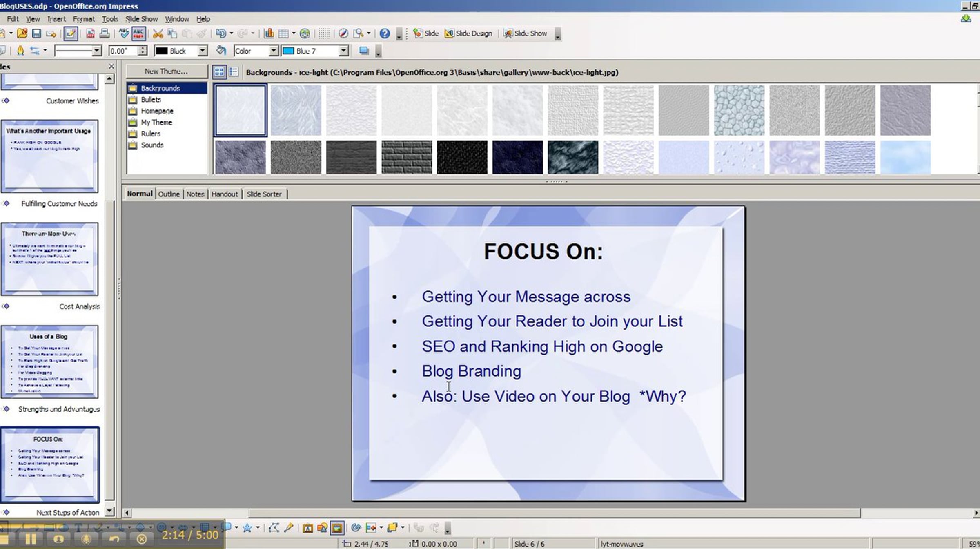Switch gallery to Detailed View
This screenshot has height=549, width=980.
coord(234,72)
